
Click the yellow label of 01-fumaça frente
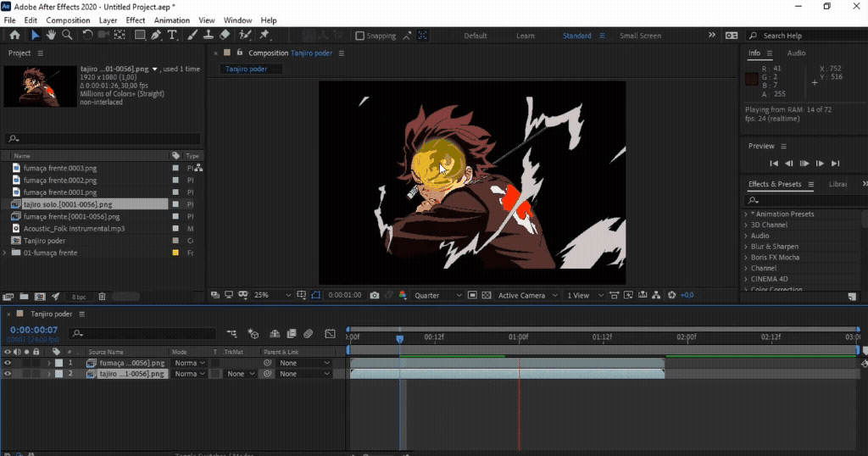pyautogui.click(x=175, y=253)
